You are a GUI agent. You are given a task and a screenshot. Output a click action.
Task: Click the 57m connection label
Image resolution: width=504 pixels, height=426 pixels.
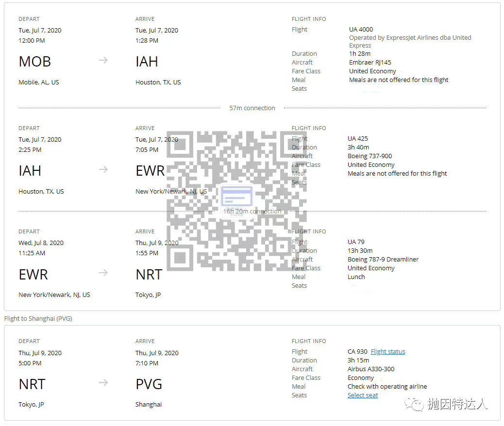252,108
